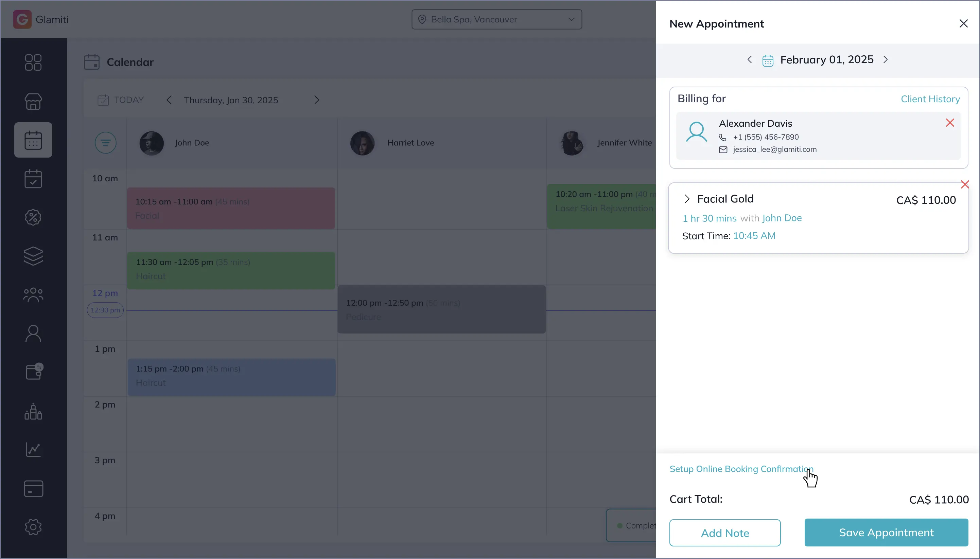Click the calendar filter circle icon
The image size is (980, 559).
(x=105, y=143)
